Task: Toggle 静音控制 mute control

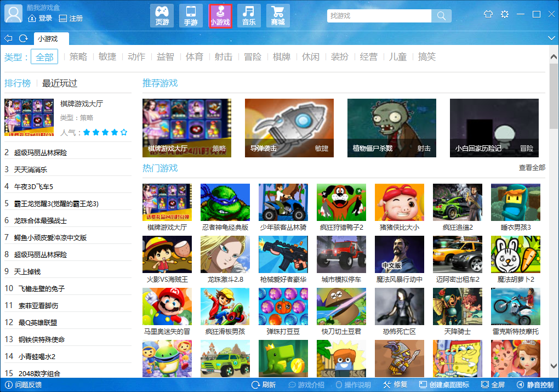Action: (535, 385)
